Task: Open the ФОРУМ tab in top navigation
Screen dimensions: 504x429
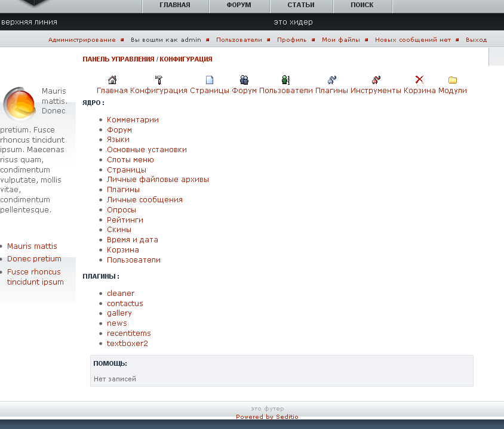Action: tap(239, 5)
